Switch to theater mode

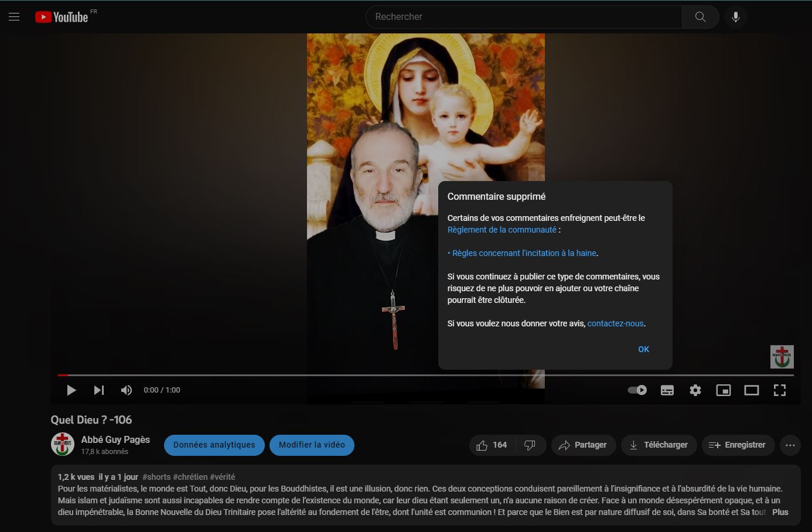(x=752, y=390)
